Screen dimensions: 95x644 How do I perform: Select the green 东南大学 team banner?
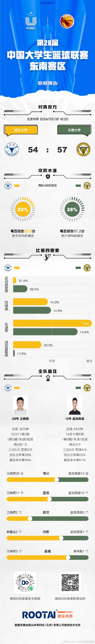[x=74, y=130]
